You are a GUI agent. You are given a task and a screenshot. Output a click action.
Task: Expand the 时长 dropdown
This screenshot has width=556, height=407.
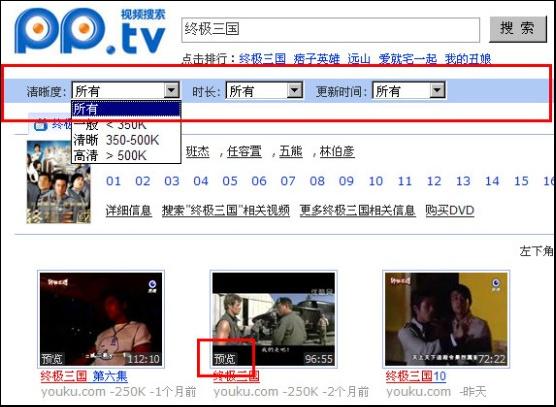point(294,90)
